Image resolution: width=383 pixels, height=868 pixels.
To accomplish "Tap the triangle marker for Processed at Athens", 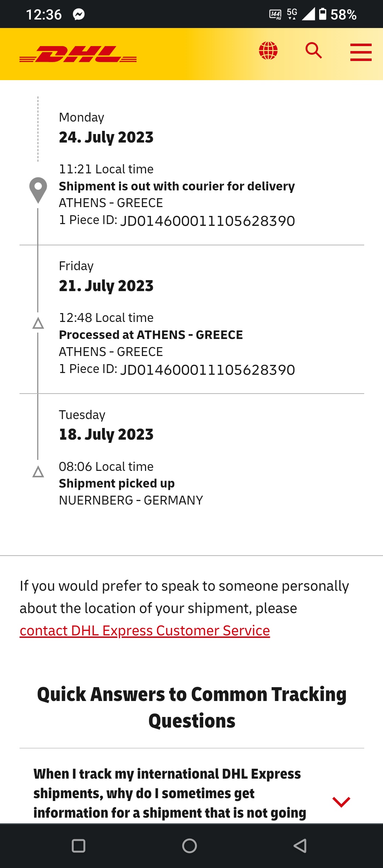I will pos(38,323).
